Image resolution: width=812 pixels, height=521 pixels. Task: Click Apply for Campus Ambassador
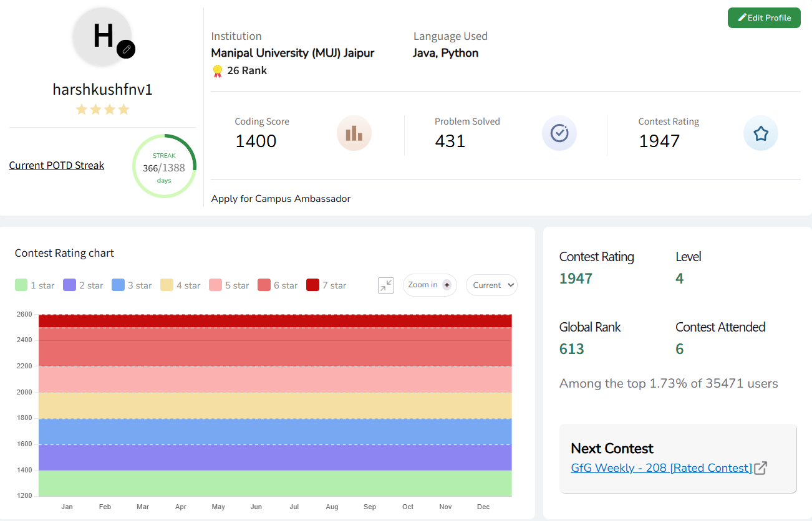tap(281, 199)
